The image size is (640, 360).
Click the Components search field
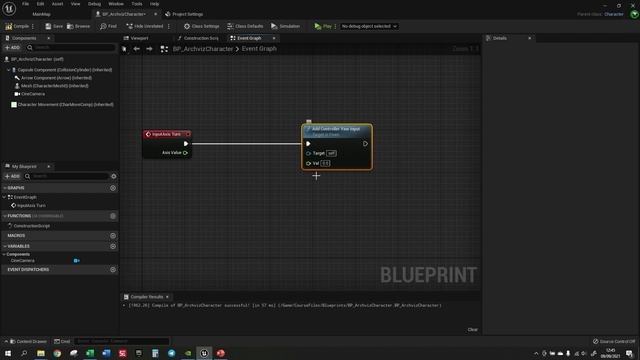(x=71, y=48)
